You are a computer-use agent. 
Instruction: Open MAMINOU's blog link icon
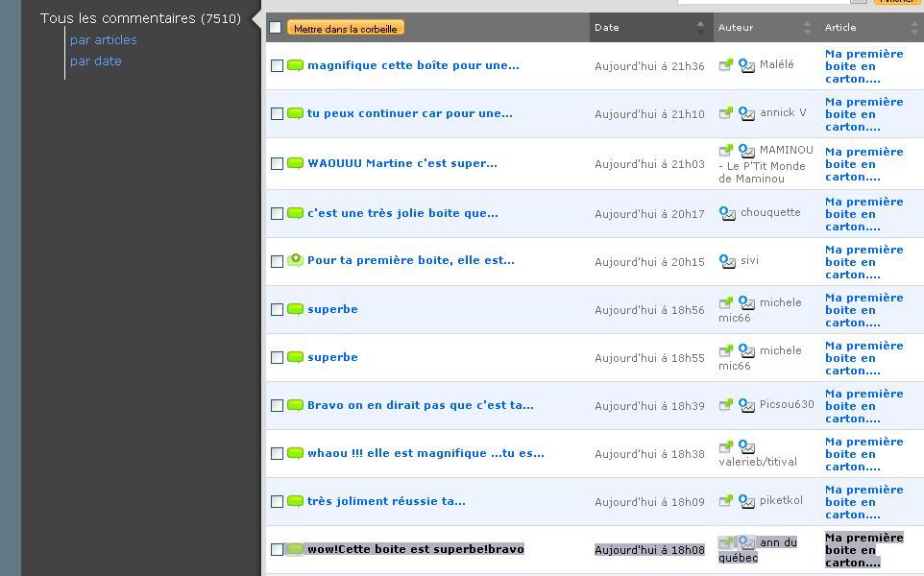(726, 150)
